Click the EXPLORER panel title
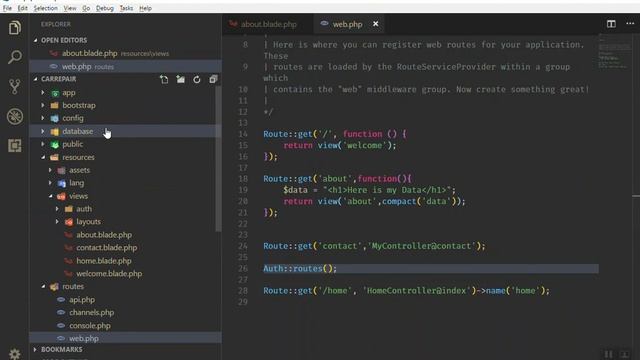Viewport: 640px width, 360px height. pyautogui.click(x=56, y=24)
